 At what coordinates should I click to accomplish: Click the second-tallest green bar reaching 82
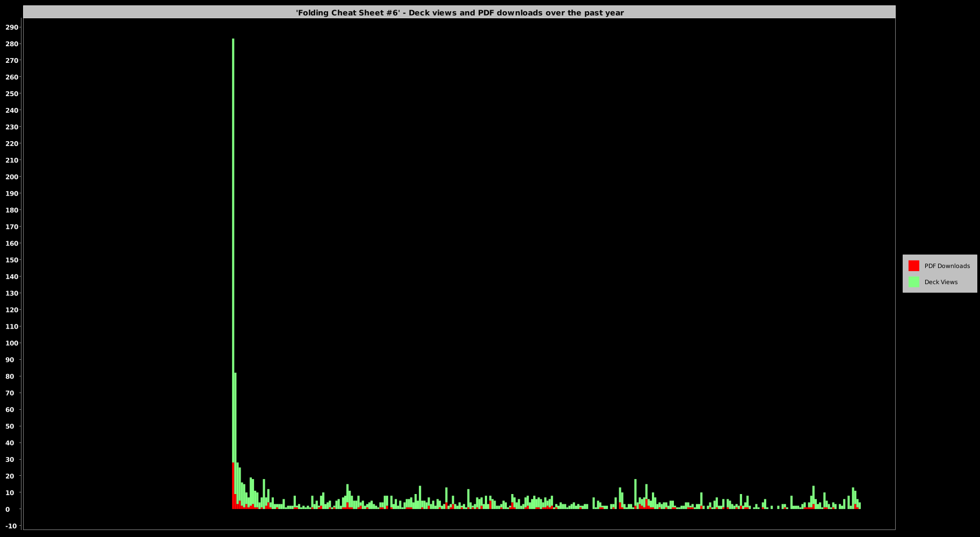[x=235, y=433]
